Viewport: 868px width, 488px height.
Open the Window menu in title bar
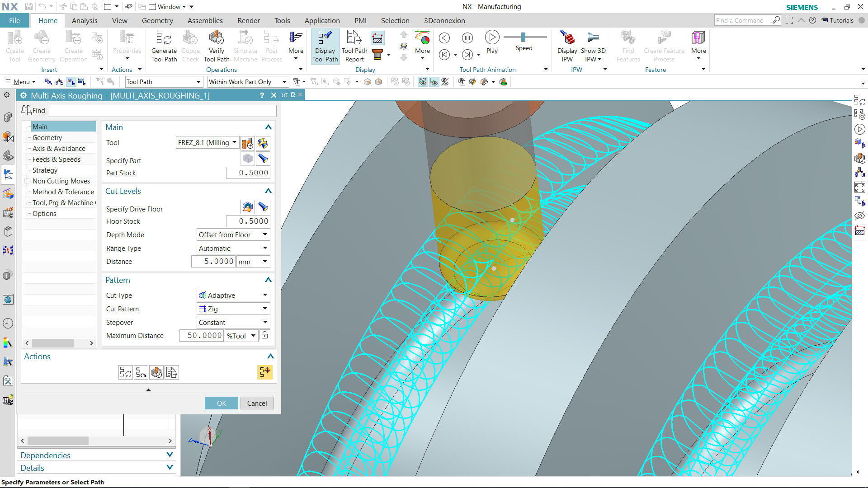click(168, 7)
